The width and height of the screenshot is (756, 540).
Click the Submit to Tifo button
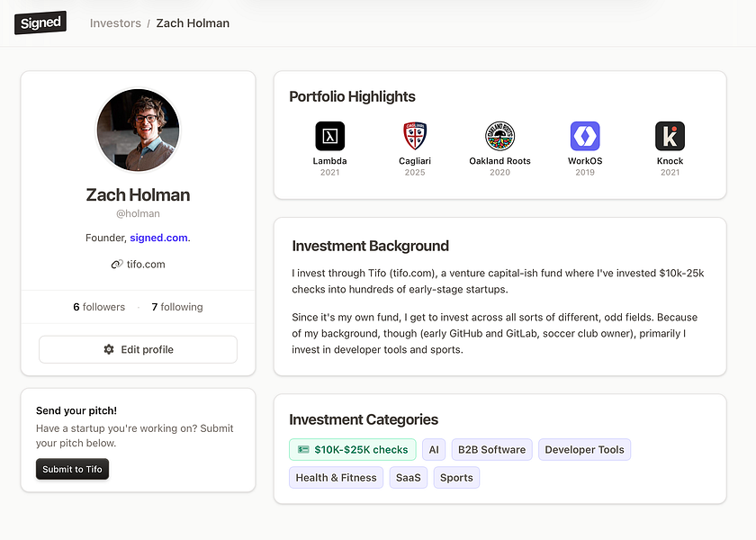coord(72,469)
